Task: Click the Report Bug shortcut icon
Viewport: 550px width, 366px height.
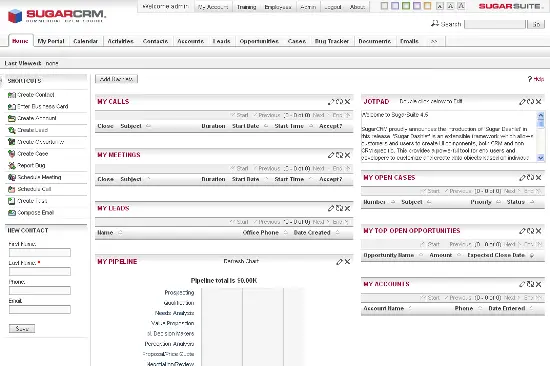Action: tap(12, 165)
